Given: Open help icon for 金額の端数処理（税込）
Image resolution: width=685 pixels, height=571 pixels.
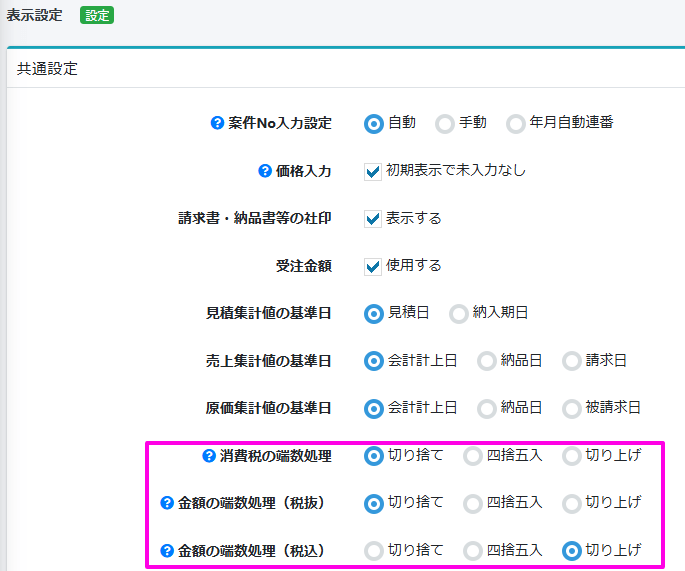Looking at the screenshot, I should click(167, 550).
